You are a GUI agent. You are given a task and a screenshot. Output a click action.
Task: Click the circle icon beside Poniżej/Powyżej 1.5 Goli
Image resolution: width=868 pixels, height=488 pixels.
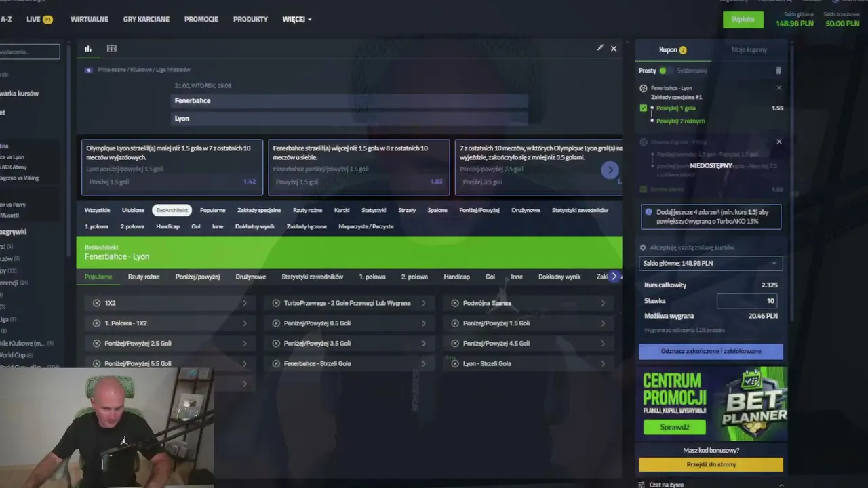point(455,323)
